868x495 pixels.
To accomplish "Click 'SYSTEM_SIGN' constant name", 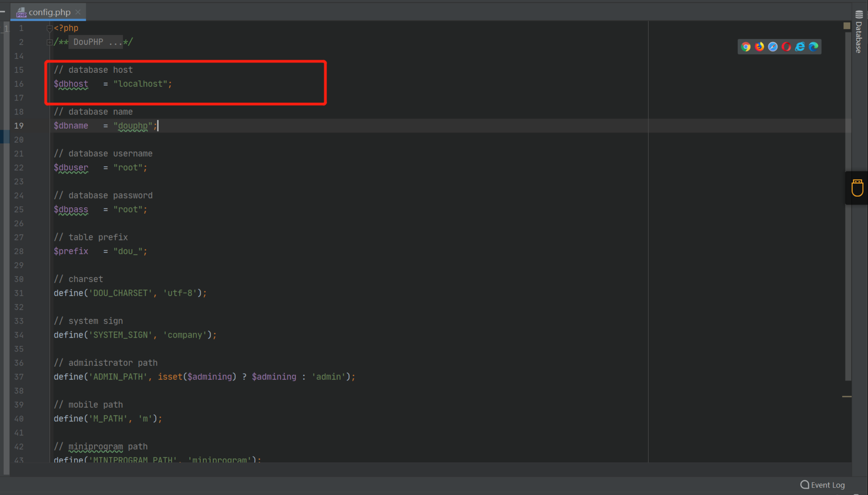I will pos(120,335).
